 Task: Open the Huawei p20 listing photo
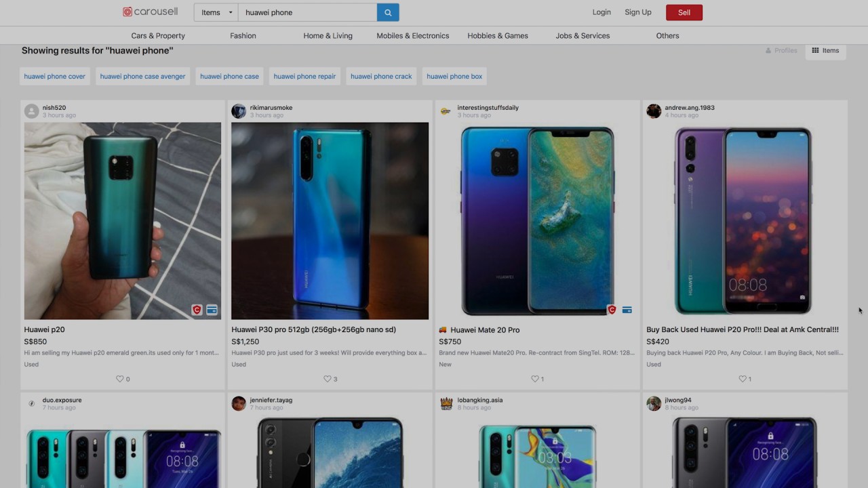pos(123,221)
